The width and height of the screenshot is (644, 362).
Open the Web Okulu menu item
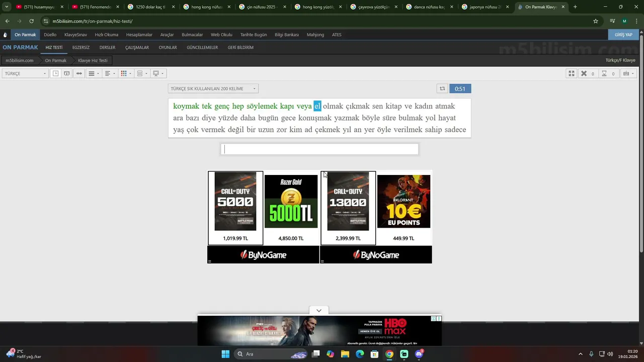(x=221, y=35)
